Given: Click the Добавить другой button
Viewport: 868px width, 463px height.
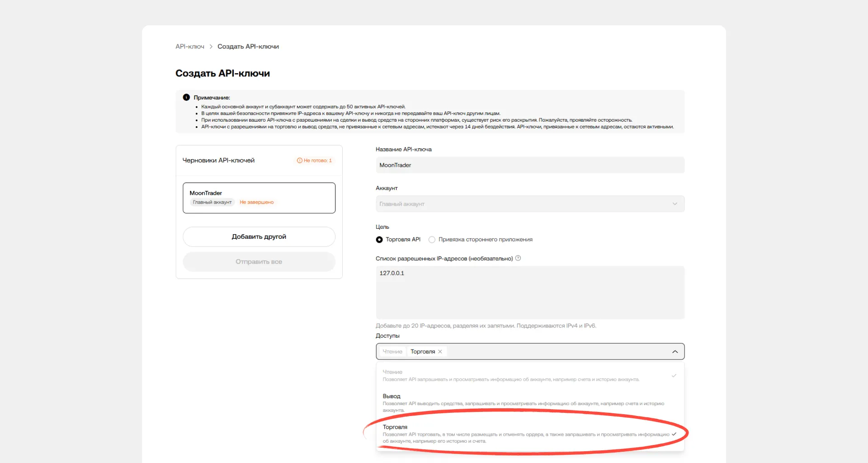Looking at the screenshot, I should (x=259, y=236).
